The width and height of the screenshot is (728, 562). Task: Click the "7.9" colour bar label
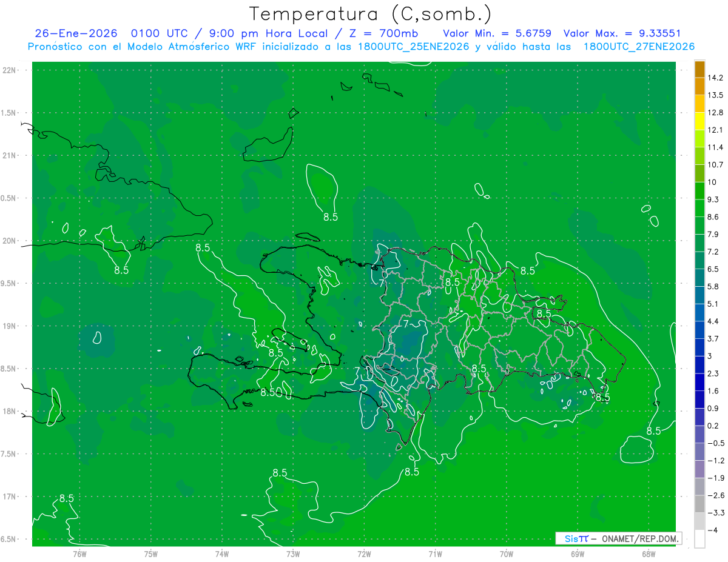pos(713,235)
